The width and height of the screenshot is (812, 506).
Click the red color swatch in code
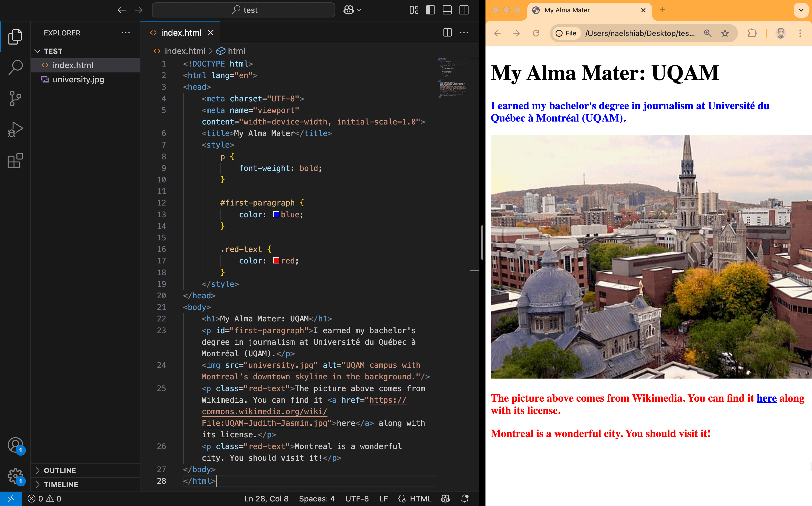point(276,260)
